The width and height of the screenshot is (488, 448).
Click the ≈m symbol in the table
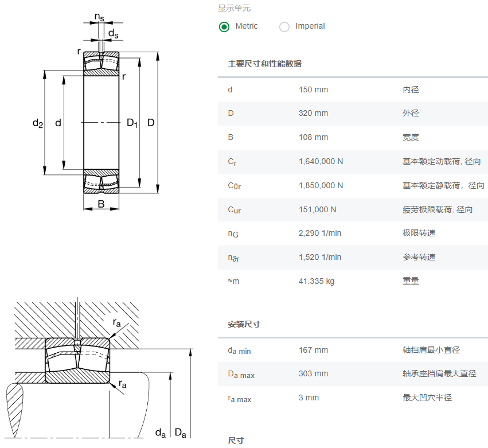(x=233, y=282)
